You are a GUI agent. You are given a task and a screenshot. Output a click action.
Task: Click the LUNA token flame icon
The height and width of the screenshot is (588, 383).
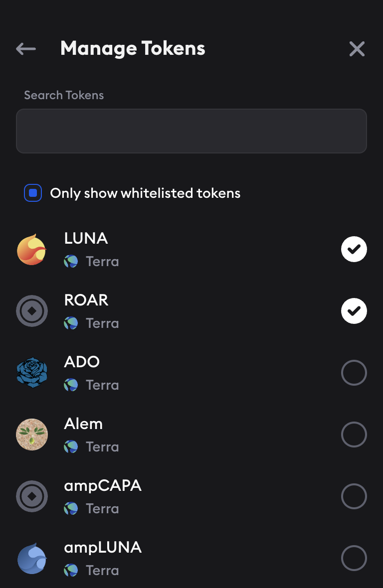(x=32, y=249)
